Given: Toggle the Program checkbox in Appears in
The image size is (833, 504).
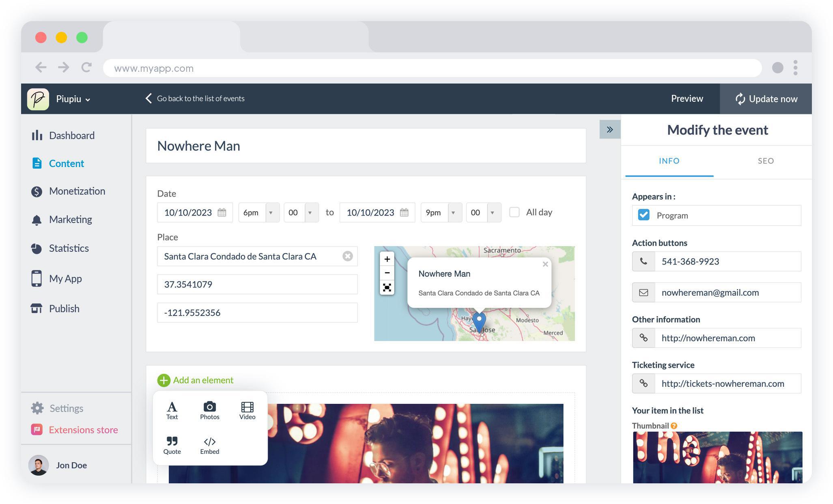Looking at the screenshot, I should click(644, 215).
